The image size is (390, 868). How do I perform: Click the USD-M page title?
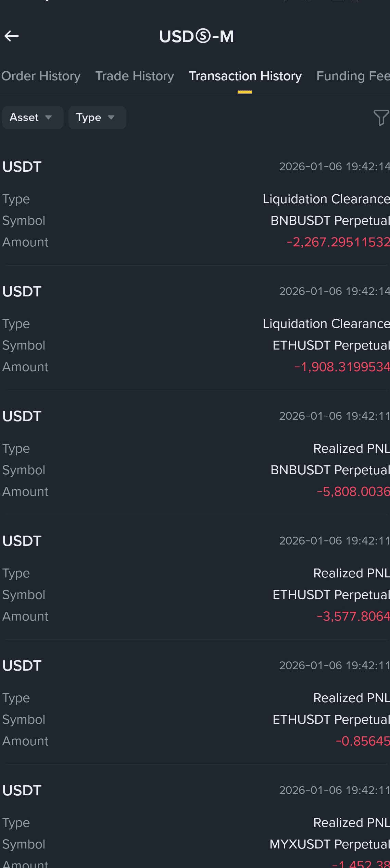click(x=197, y=36)
